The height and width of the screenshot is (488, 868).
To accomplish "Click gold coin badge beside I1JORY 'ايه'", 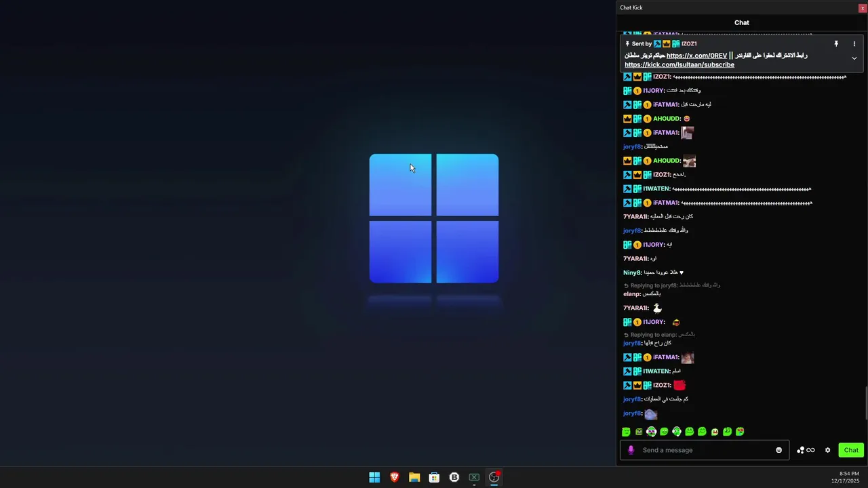I will point(637,245).
